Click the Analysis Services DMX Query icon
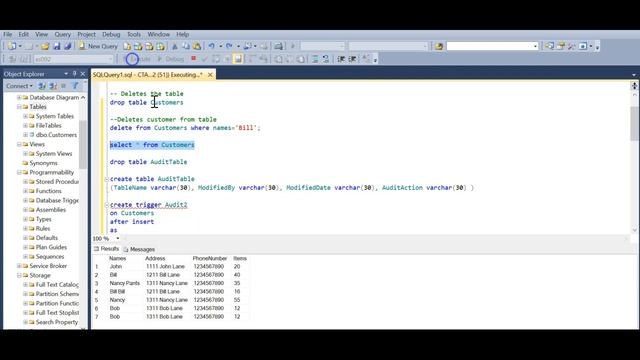 [149, 46]
